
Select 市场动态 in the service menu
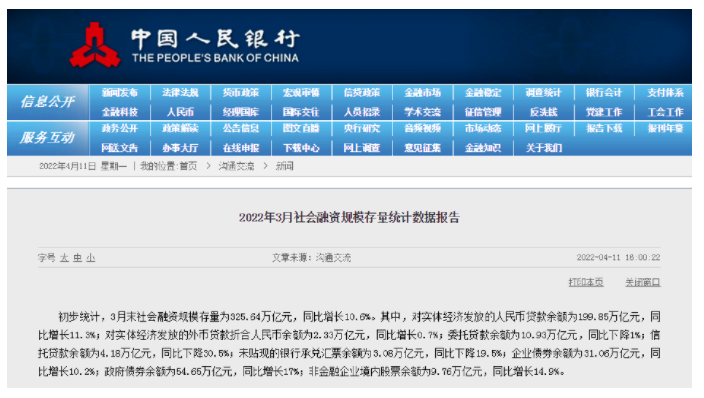pos(483,128)
